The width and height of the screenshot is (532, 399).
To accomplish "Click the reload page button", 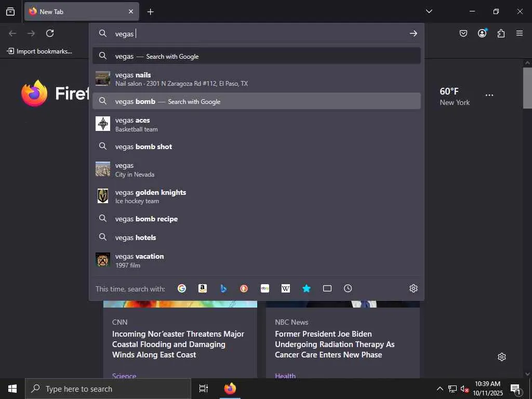I will pos(50,33).
